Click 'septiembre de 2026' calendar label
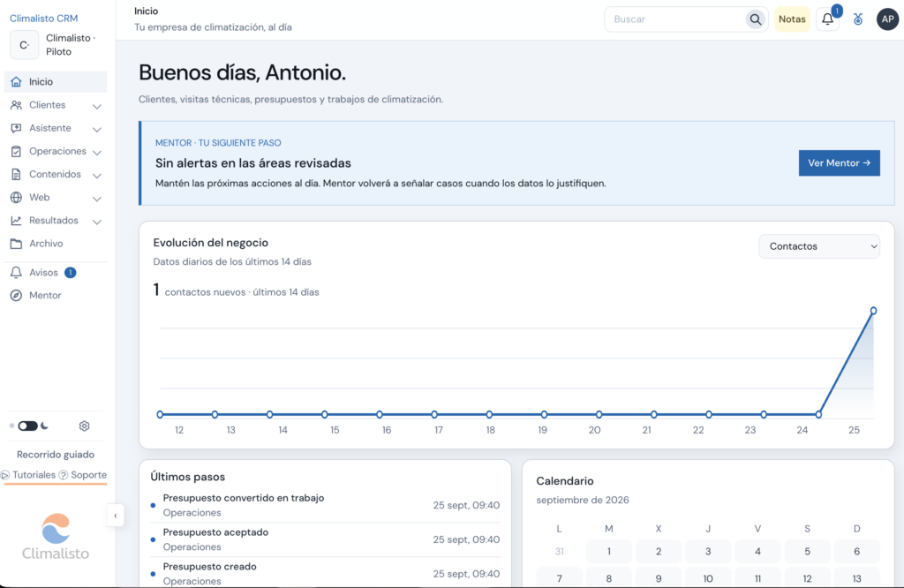Viewport: 904px width, 588px height. pyautogui.click(x=583, y=500)
